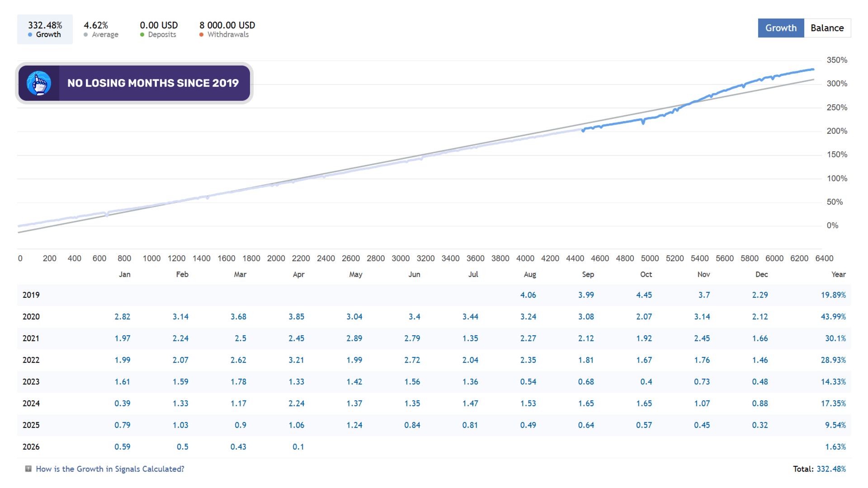Click 2023 October value 0.4
The width and height of the screenshot is (868, 488).
pyautogui.click(x=646, y=382)
